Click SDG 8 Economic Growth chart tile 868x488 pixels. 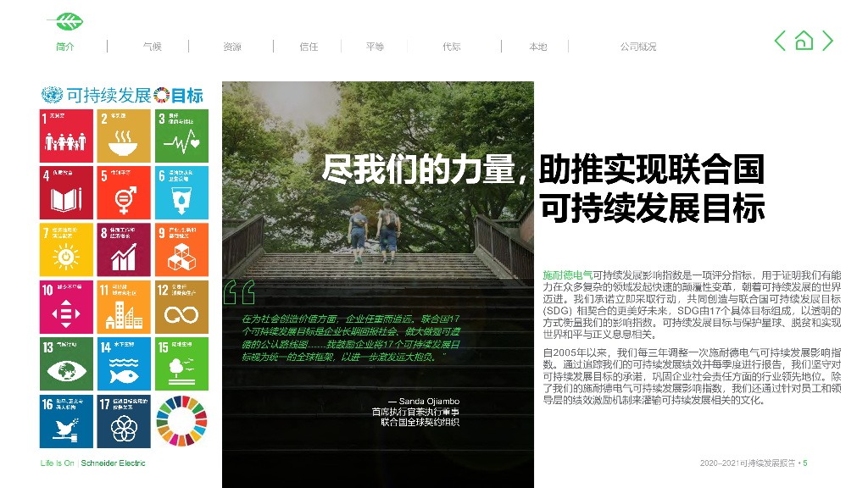pos(124,250)
